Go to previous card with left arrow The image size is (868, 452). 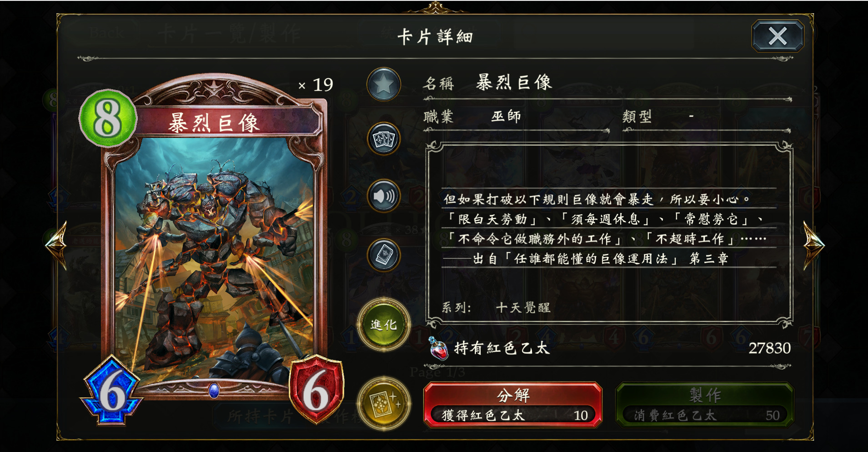[x=56, y=245]
